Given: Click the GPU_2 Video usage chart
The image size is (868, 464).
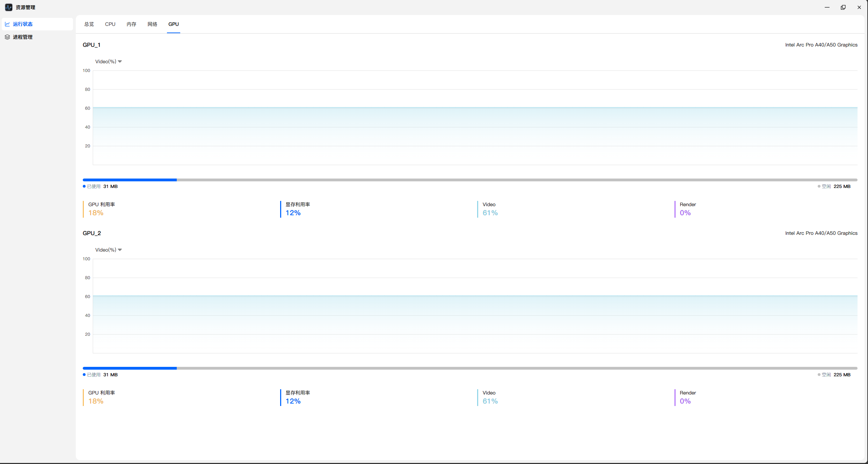Looking at the screenshot, I should click(x=475, y=306).
